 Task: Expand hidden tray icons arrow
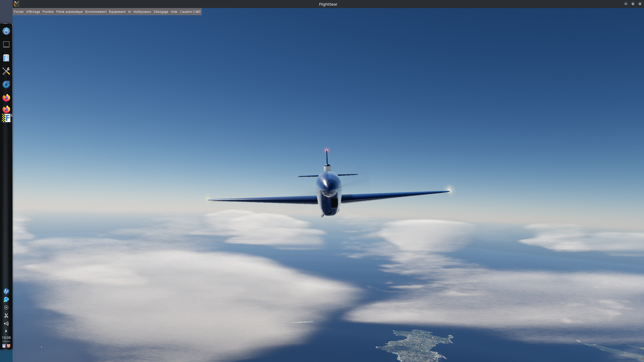pyautogui.click(x=6, y=331)
